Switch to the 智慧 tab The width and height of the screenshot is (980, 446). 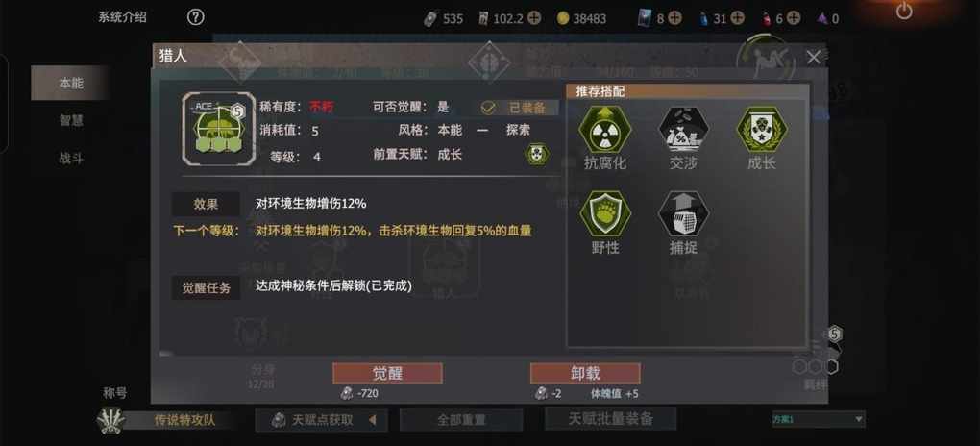[x=71, y=120]
